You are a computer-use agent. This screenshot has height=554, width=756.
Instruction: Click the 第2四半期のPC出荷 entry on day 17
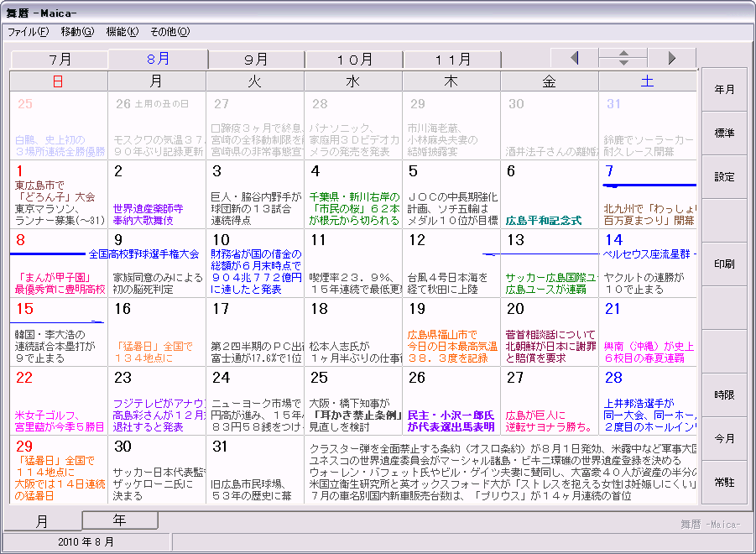pyautogui.click(x=257, y=352)
